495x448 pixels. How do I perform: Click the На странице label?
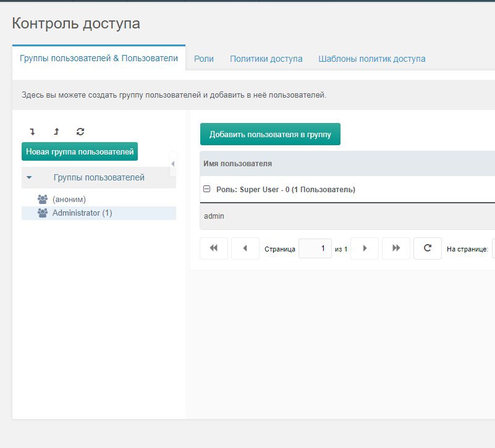tap(468, 249)
